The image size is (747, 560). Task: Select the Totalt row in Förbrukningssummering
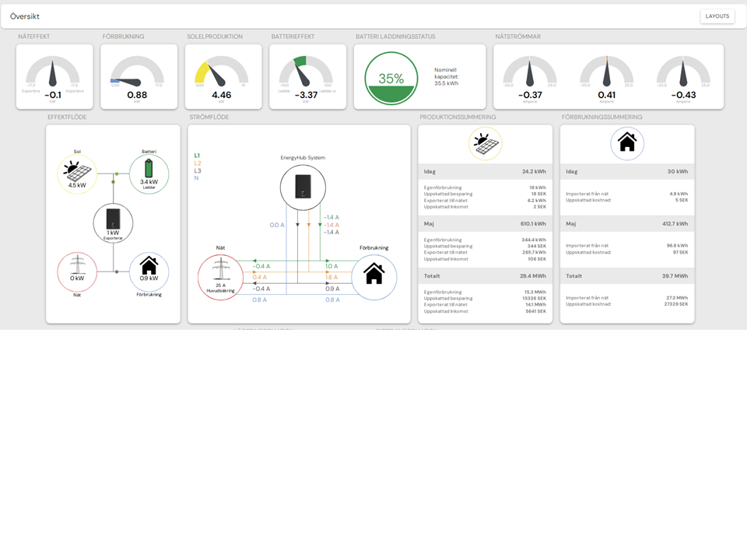pos(626,276)
